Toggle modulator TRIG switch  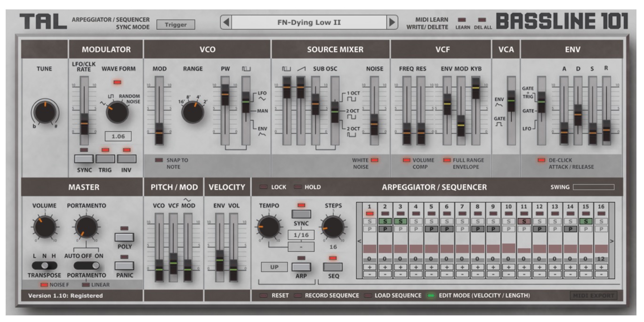[x=105, y=159]
